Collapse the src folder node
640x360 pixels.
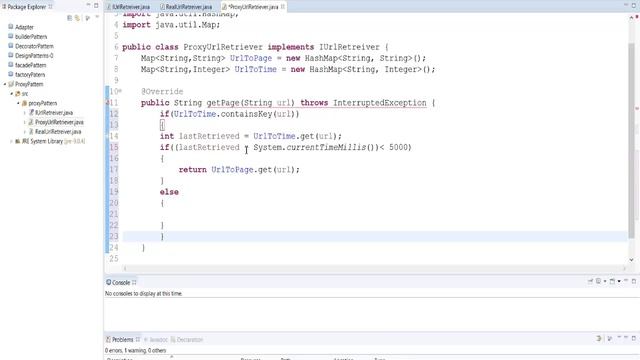[11, 94]
